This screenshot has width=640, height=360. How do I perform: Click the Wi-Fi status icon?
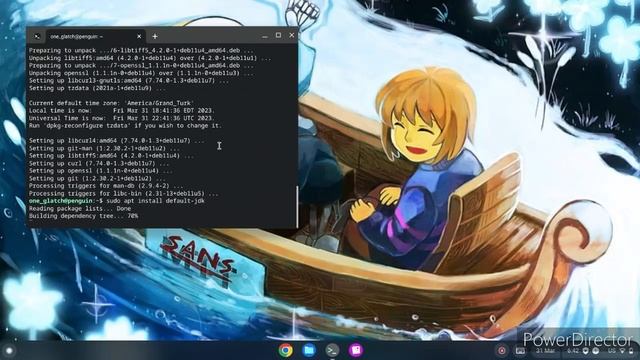(622, 351)
